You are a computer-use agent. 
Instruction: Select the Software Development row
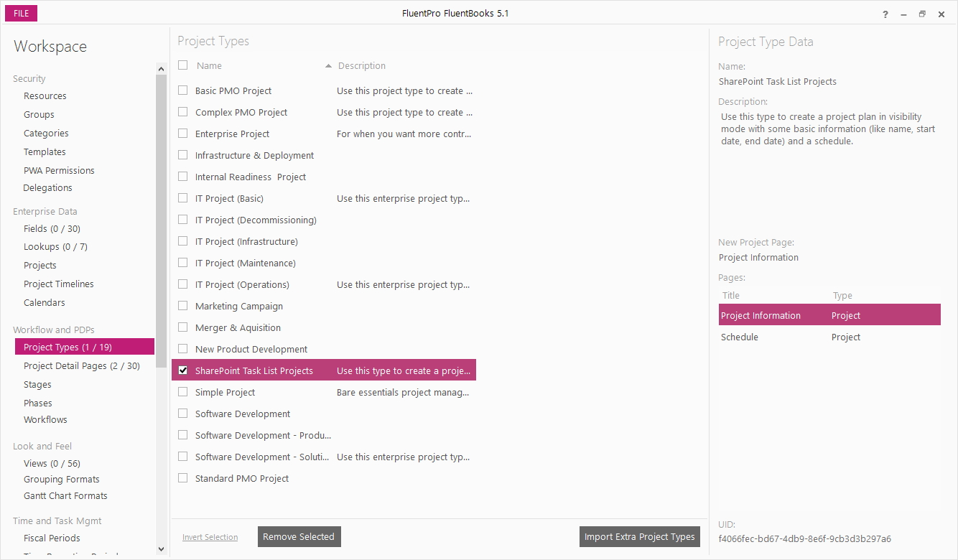click(324, 414)
